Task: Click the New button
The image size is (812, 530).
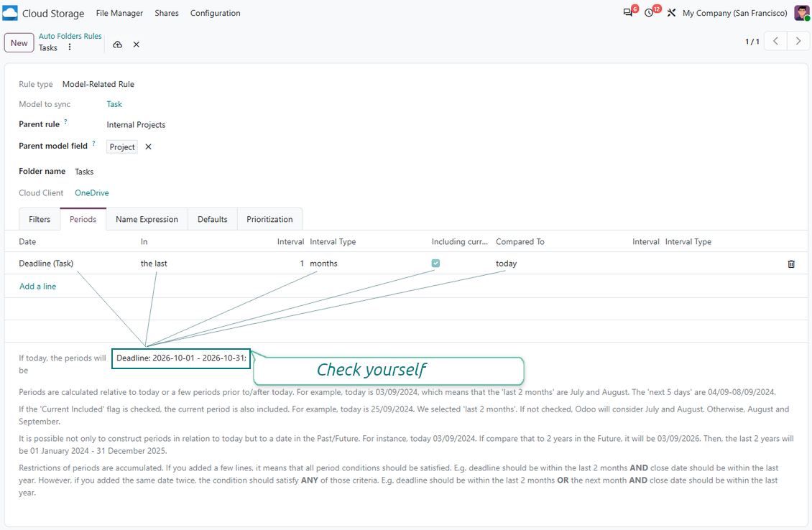Action: 19,43
